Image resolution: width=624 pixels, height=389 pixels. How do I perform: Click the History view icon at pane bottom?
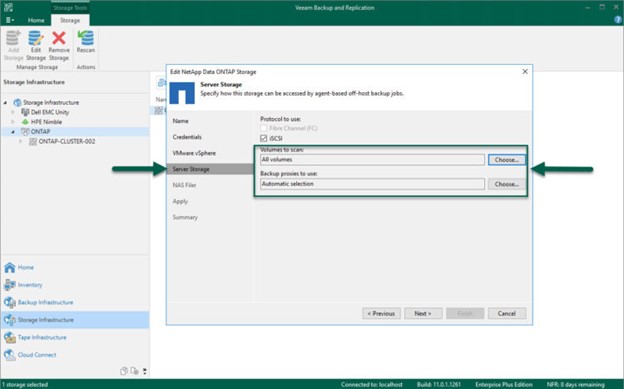135,371
